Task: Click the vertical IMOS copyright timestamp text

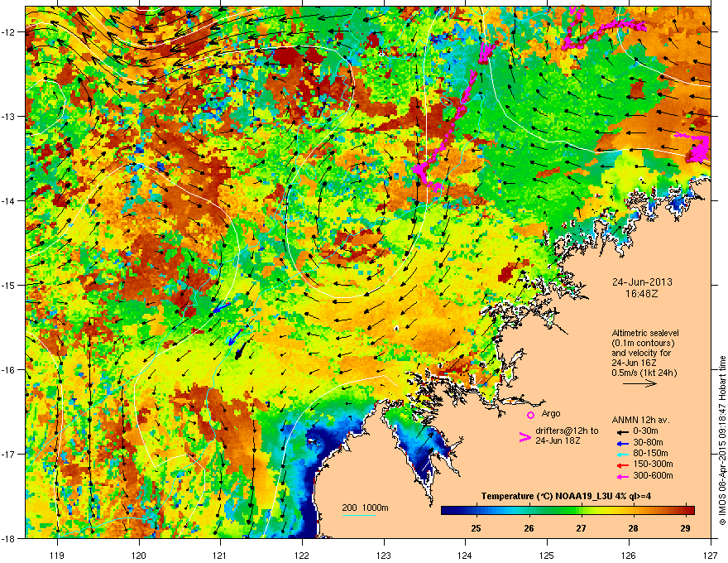Action: 722,440
